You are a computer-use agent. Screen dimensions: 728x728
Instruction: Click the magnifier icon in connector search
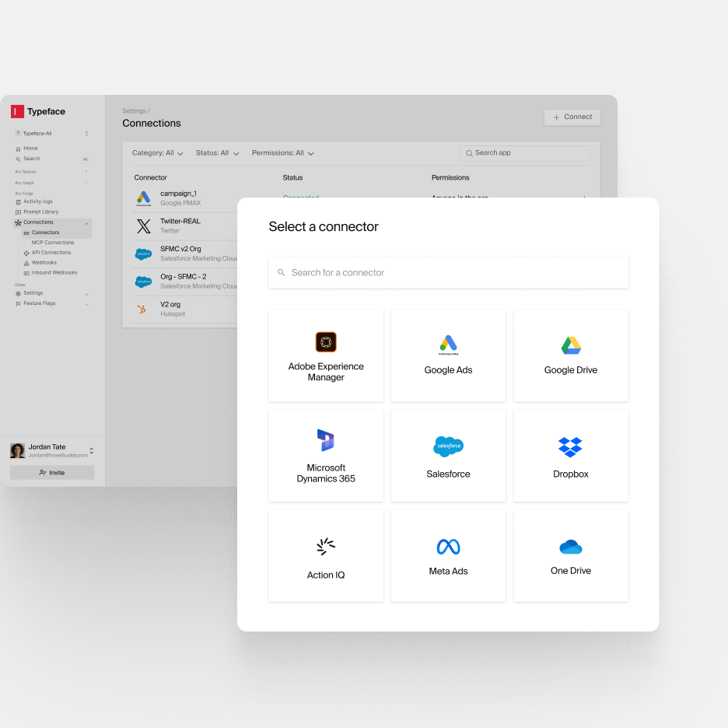(x=281, y=272)
